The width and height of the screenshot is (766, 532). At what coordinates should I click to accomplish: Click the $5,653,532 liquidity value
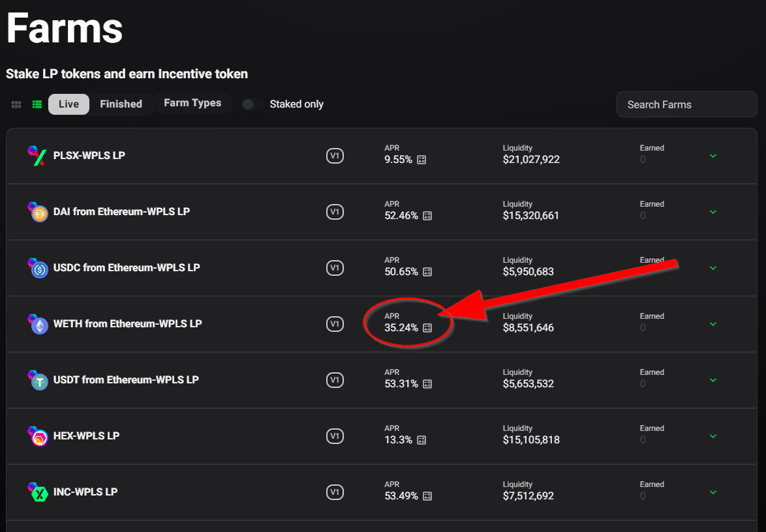coord(528,385)
